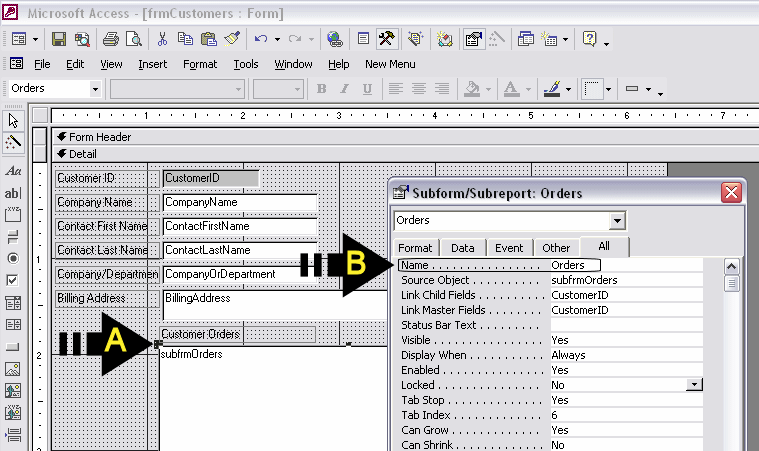Expand the Locked property dropdown arrow
Image resolution: width=759 pixels, height=451 pixels.
coord(694,385)
